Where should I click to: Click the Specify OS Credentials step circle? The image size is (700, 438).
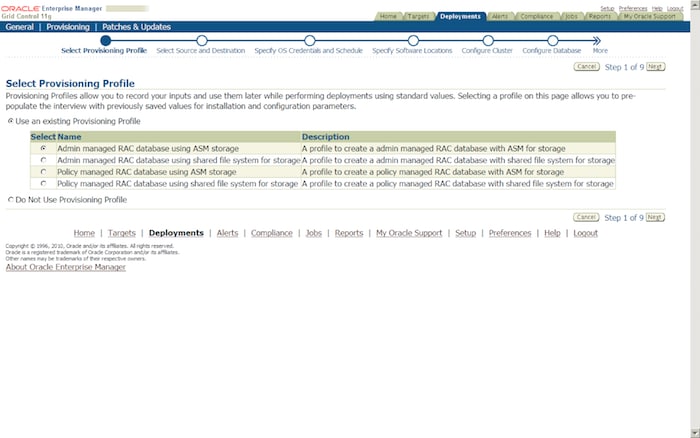point(310,41)
